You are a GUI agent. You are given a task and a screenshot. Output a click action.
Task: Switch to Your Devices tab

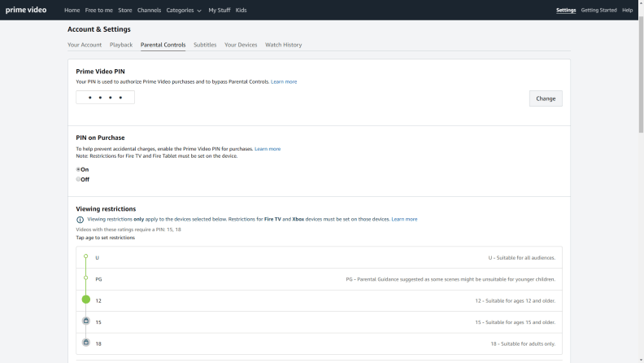[x=241, y=45]
